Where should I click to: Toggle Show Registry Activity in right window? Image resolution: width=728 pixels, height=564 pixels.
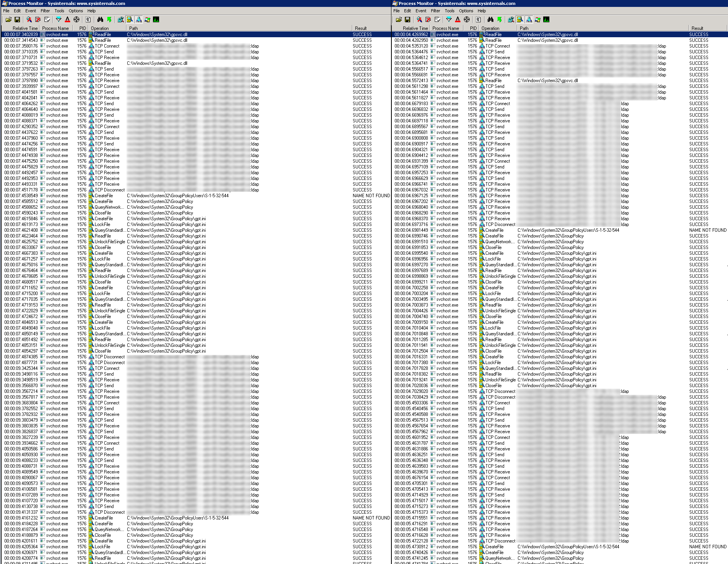(x=511, y=20)
